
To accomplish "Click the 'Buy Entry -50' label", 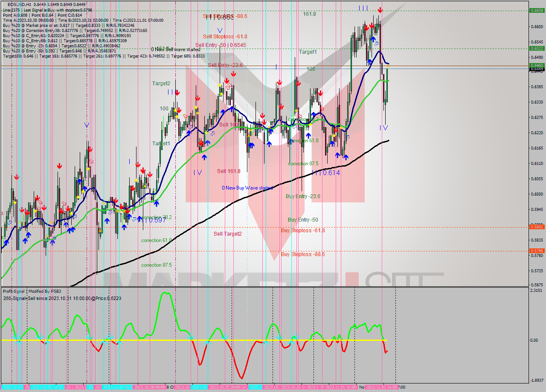I will point(303,220).
